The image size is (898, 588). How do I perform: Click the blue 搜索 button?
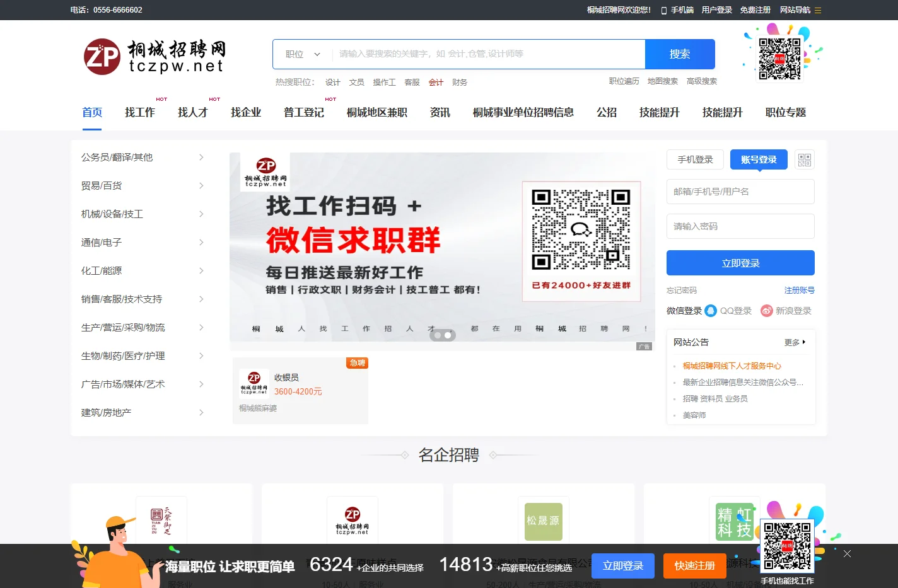[680, 54]
